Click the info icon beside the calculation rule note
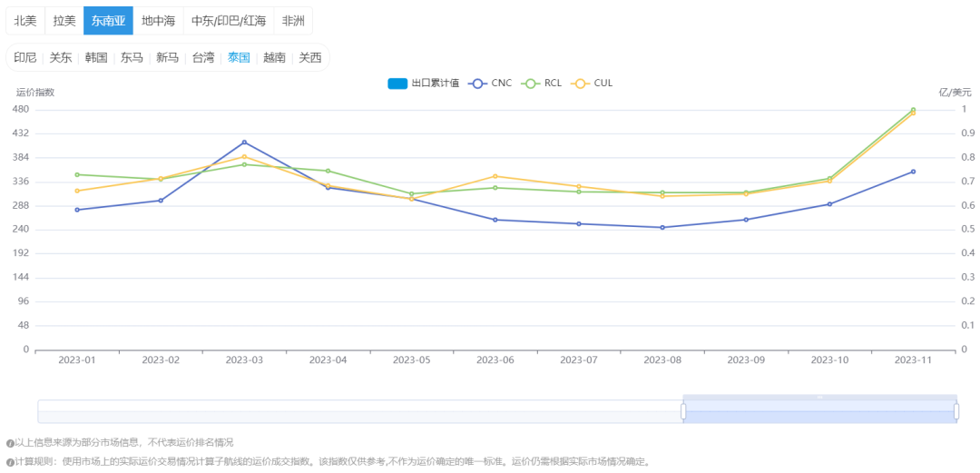The image size is (980, 473). 9,462
